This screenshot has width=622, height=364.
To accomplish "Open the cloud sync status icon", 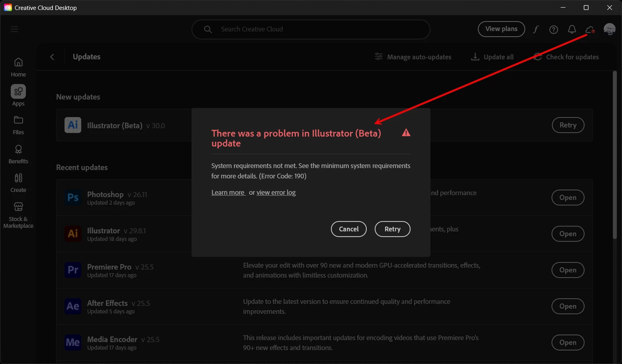I will [590, 29].
